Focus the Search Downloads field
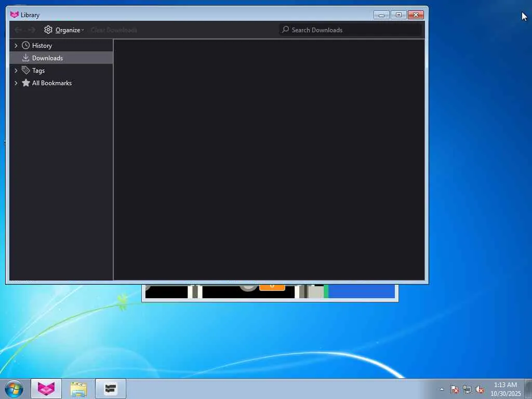Screen dimensions: 532x399 tap(351, 30)
